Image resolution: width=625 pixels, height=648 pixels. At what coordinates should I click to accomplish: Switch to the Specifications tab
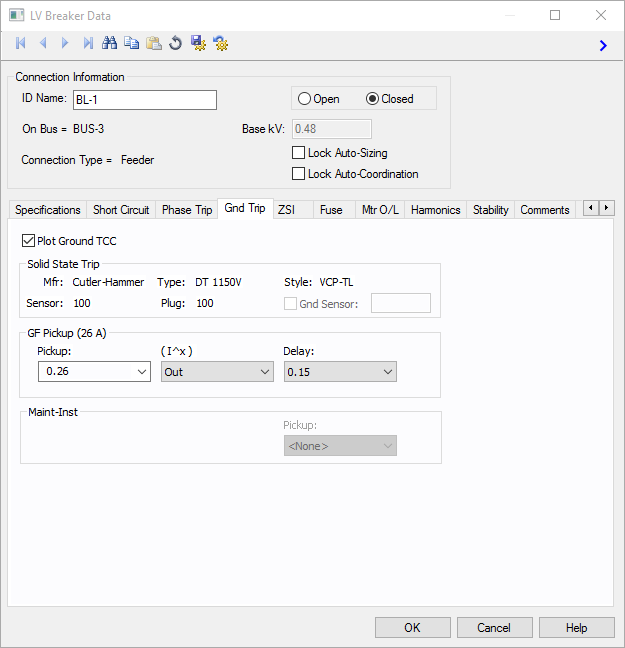click(48, 210)
